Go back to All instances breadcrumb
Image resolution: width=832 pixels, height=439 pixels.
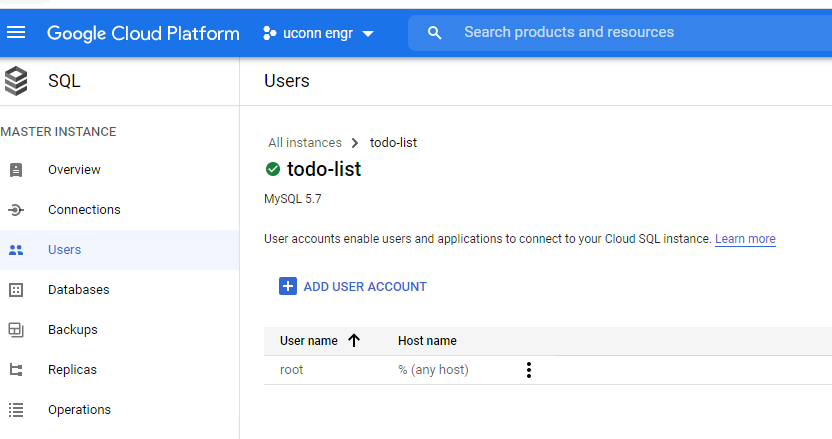pos(305,143)
